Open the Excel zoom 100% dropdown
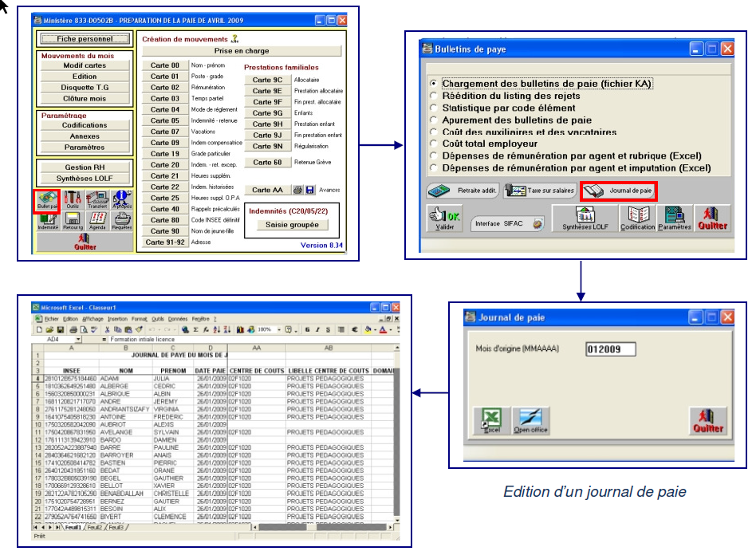 click(278, 329)
